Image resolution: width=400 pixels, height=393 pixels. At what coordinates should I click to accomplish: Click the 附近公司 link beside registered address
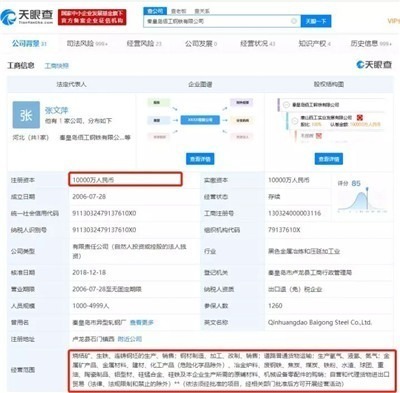click(x=130, y=339)
